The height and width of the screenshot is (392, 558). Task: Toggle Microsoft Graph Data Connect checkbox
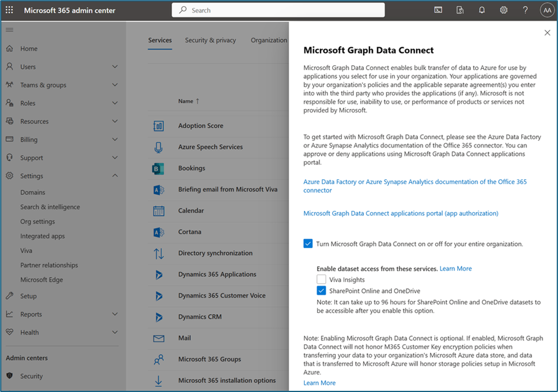pos(308,244)
